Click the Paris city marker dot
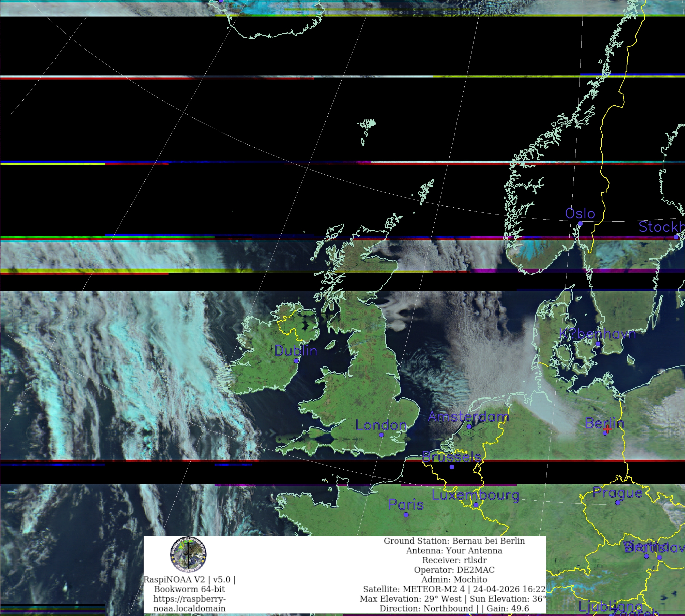685x616 pixels. pyautogui.click(x=406, y=514)
